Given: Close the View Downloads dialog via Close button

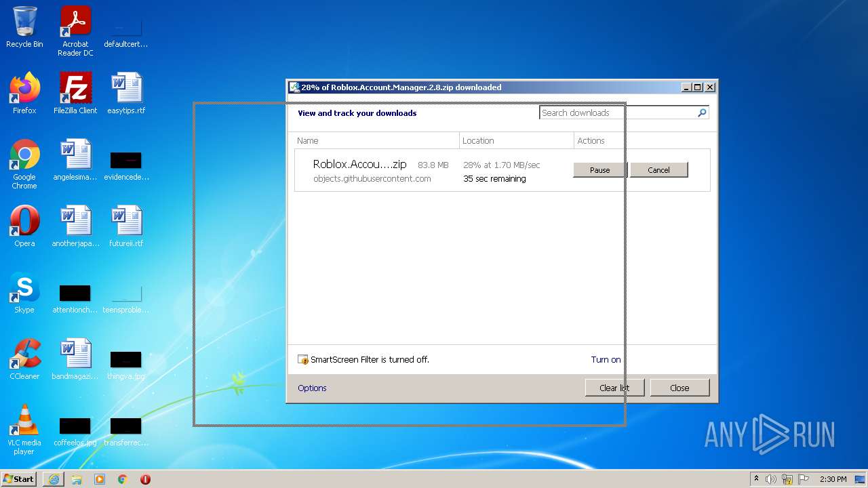Looking at the screenshot, I should [x=679, y=388].
